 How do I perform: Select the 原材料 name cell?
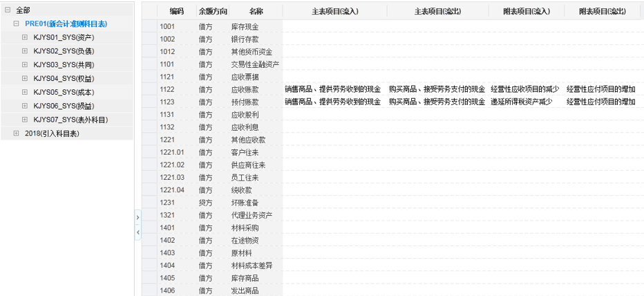pos(256,253)
